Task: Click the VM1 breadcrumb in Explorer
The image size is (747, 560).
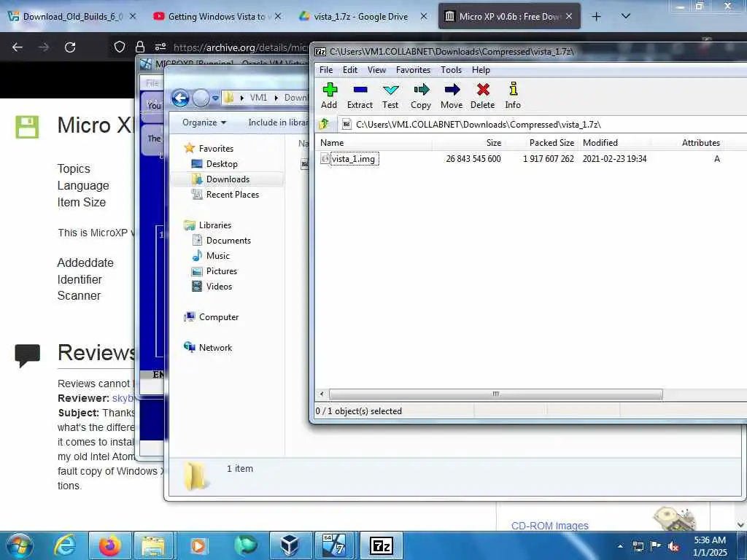Action: 258,98
